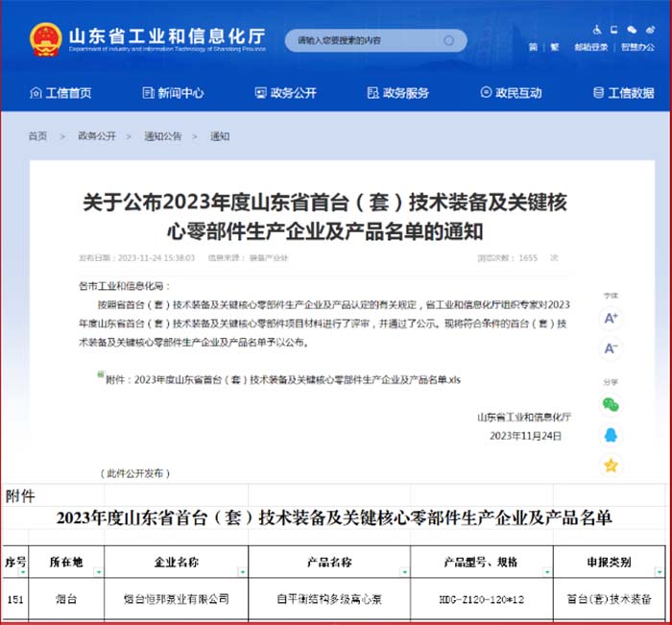Screen dimensions: 672x625
Task: Open filter dropdown on 序号 column
Action: click(x=23, y=572)
